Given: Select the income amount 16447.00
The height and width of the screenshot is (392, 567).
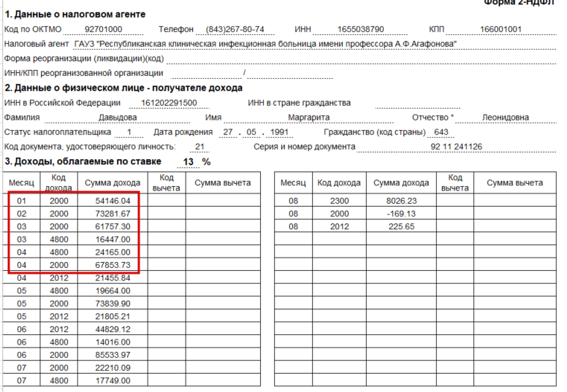Looking at the screenshot, I should pyautogui.click(x=113, y=239).
